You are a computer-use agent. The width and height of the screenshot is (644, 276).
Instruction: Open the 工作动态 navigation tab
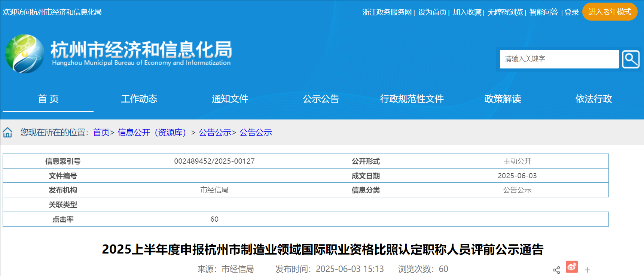pyautogui.click(x=139, y=99)
